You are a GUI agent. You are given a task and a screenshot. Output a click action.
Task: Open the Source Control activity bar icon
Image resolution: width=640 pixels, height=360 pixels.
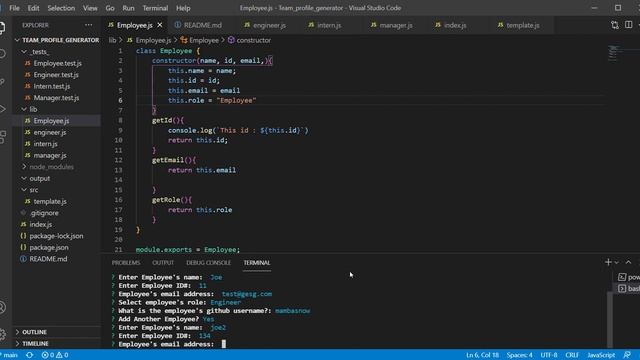(2, 82)
